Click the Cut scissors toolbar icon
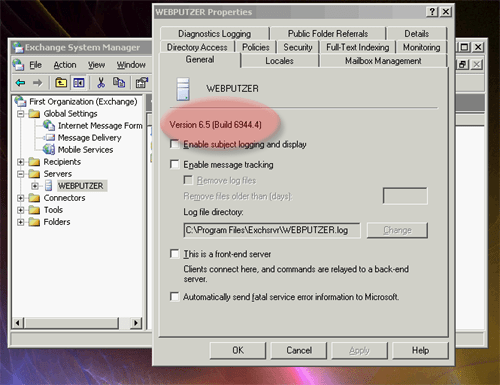This screenshot has height=385, width=500. click(x=101, y=83)
